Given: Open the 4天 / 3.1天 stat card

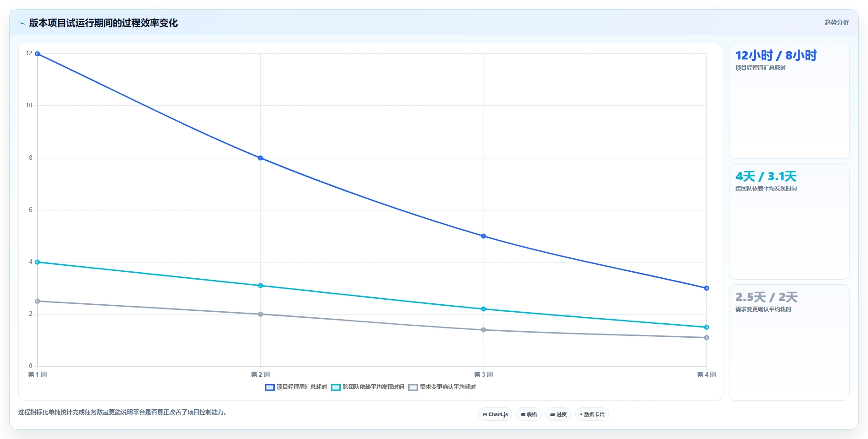Looking at the screenshot, I should [x=789, y=222].
